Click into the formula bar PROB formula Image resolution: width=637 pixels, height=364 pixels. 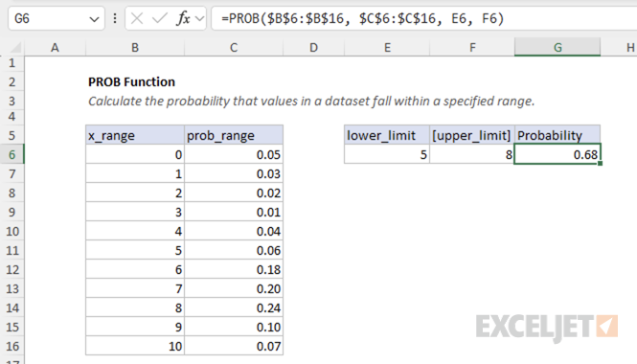pyautogui.click(x=363, y=18)
